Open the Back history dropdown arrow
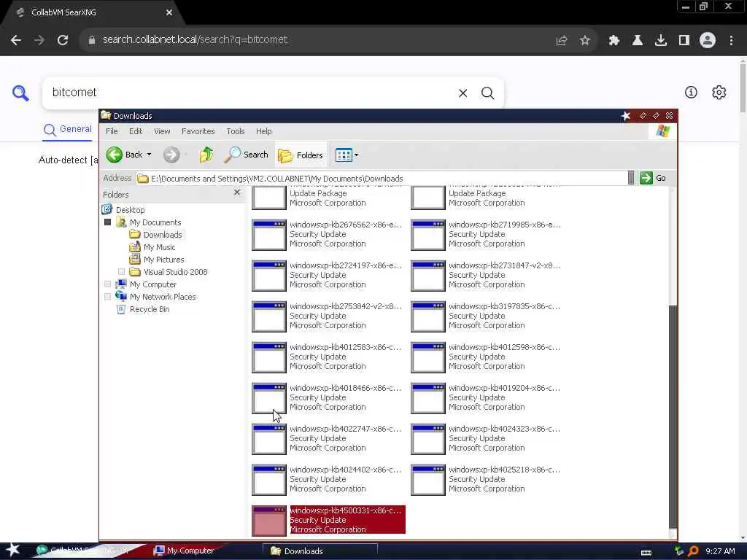Image resolution: width=747 pixels, height=560 pixels. [x=149, y=155]
